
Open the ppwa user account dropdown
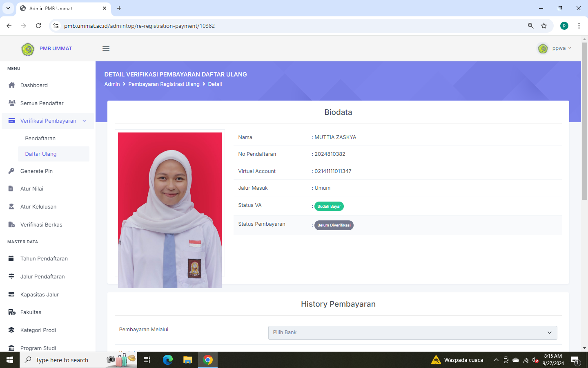[x=555, y=48]
